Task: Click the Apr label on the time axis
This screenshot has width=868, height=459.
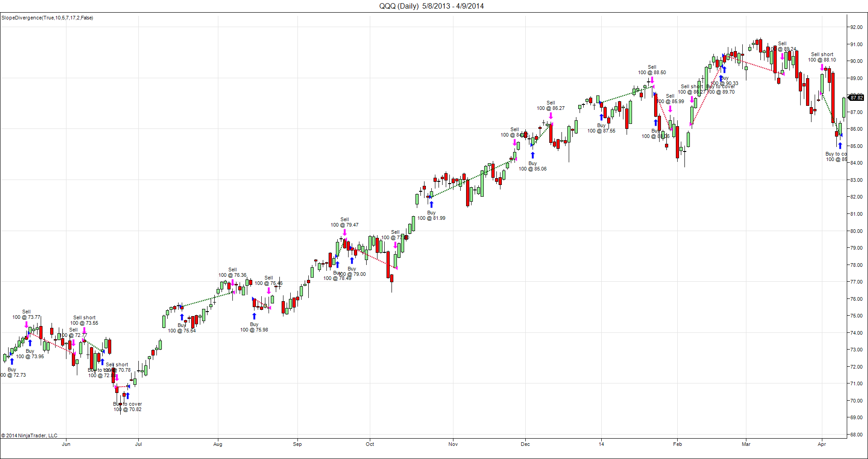Action: (822, 444)
